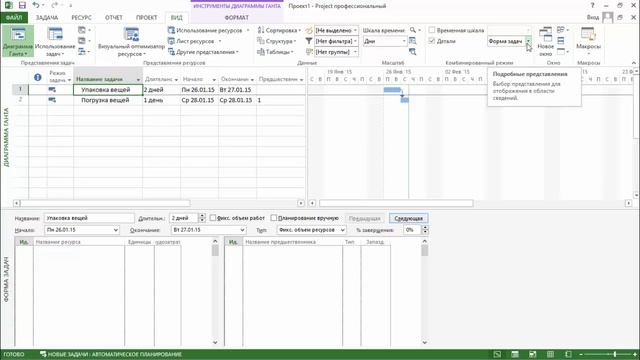The height and width of the screenshot is (360, 640).
Task: Click the switch windows icon
Action: [x=561, y=30]
